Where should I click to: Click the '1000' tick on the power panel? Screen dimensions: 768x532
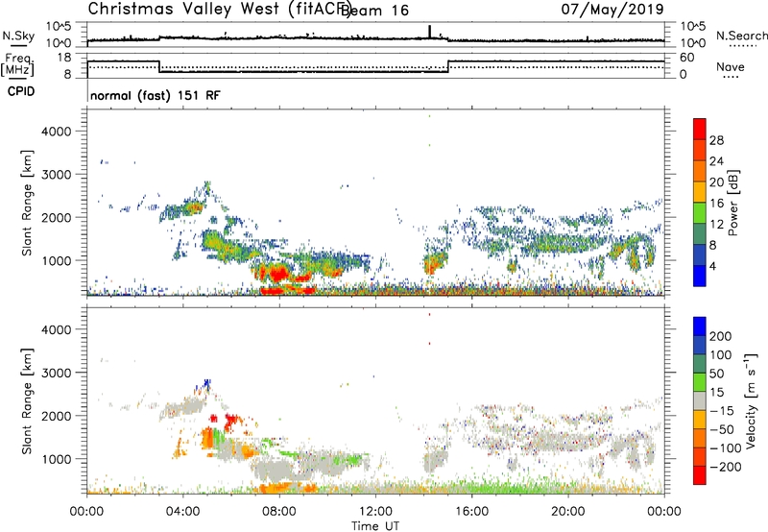point(57,260)
